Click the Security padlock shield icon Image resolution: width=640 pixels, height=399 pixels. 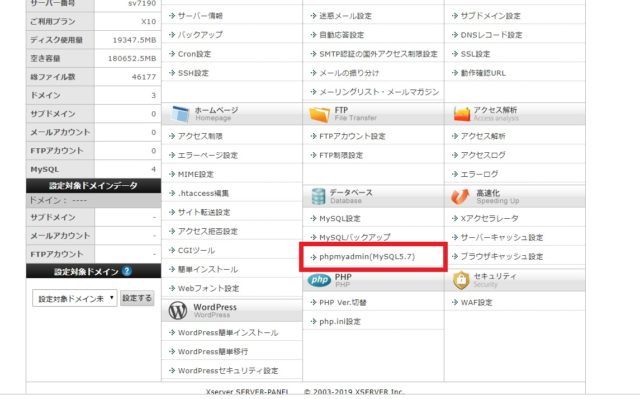tap(461, 280)
